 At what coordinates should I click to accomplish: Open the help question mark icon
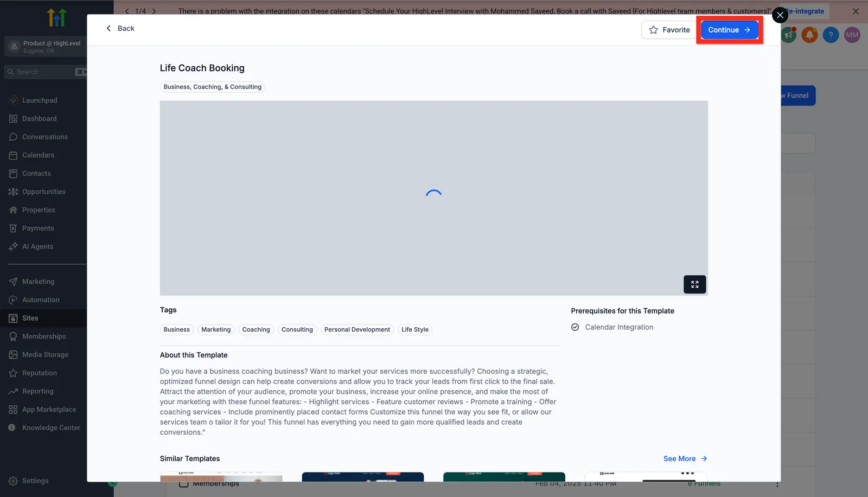[x=831, y=35]
